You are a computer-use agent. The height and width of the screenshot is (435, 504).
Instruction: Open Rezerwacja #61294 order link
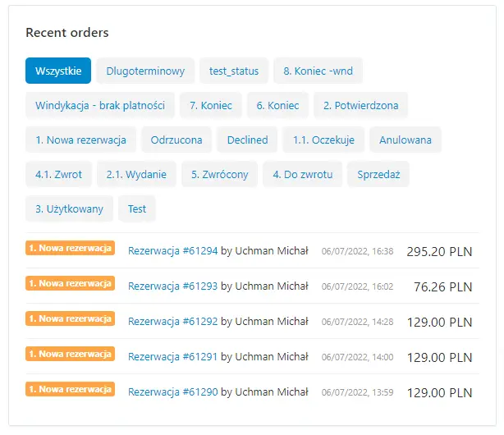[172, 251]
